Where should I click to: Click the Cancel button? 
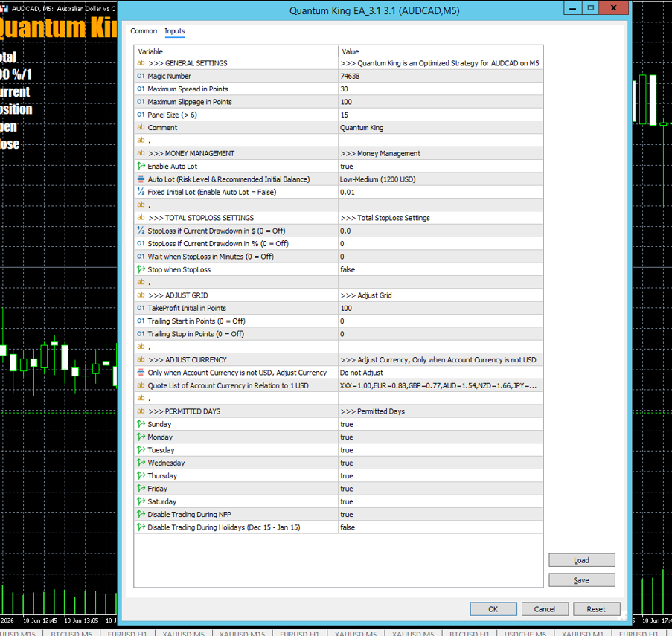pos(545,609)
